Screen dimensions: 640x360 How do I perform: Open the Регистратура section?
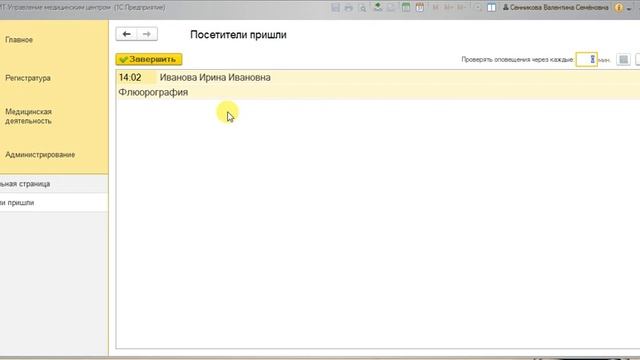click(x=28, y=78)
